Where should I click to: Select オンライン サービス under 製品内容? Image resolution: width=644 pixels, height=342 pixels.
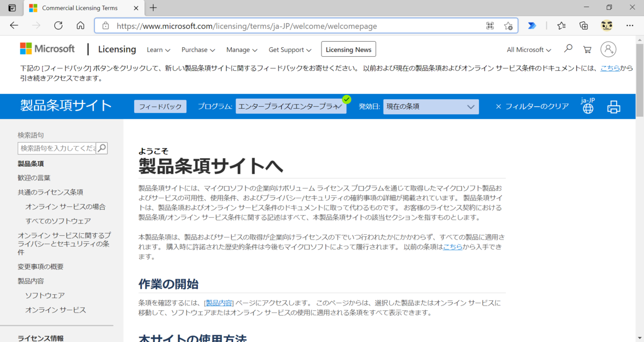click(x=56, y=310)
